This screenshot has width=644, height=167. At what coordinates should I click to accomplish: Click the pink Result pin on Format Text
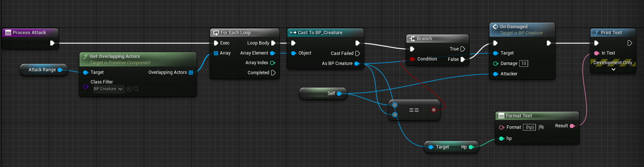(x=572, y=126)
